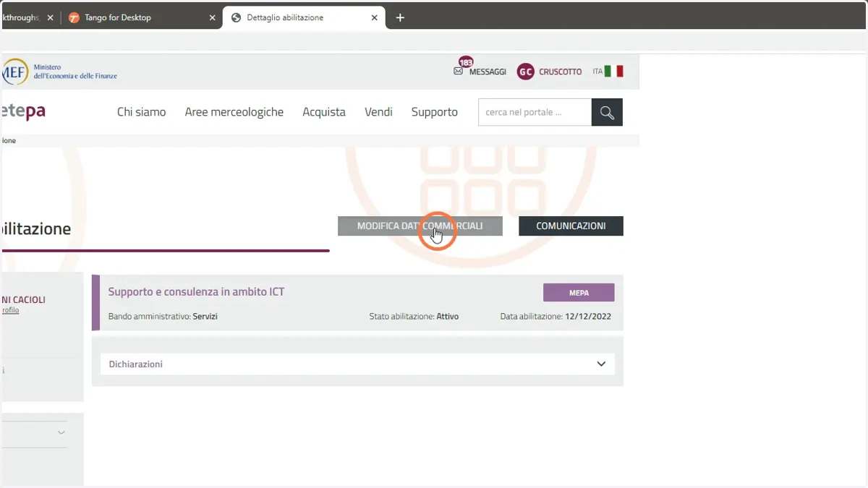The height and width of the screenshot is (488, 868).
Task: Click Data abilitazione 12/12/2022 text
Action: coord(556,316)
